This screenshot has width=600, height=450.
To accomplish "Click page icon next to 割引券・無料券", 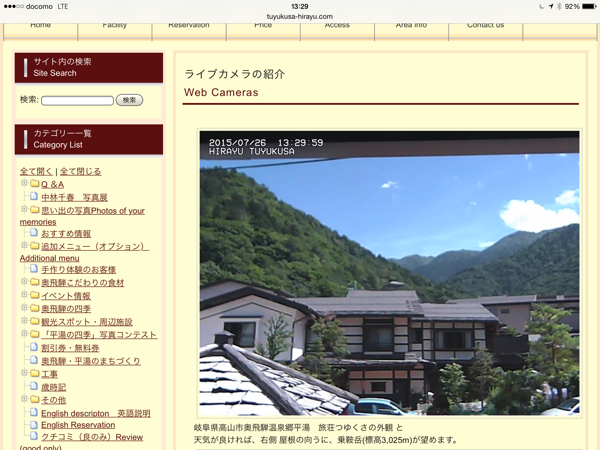I will (34, 348).
